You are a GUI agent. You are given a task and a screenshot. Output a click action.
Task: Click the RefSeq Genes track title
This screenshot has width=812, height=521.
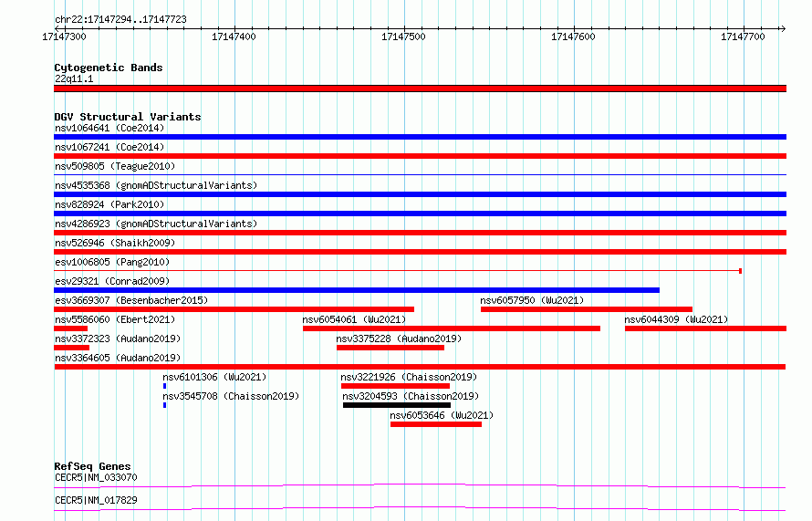(92, 466)
